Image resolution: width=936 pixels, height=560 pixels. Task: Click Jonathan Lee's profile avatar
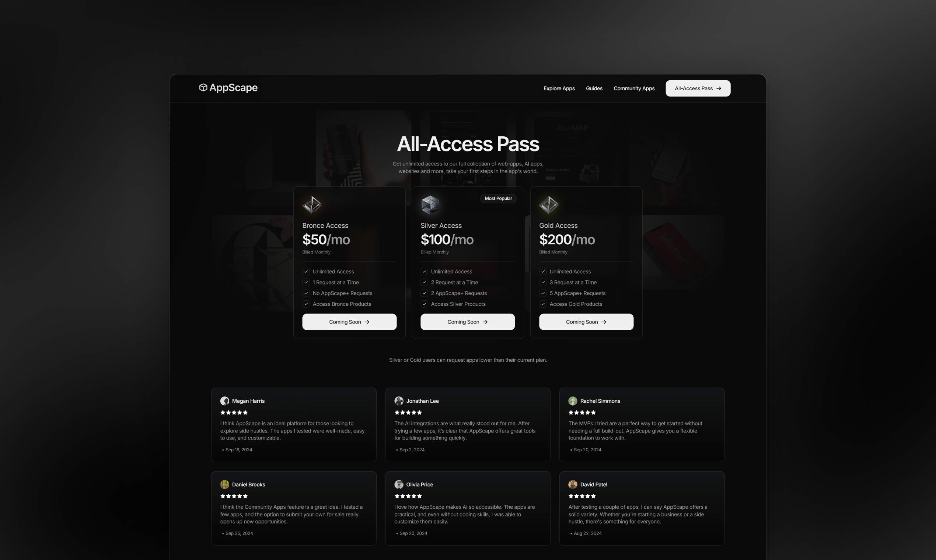tap(399, 401)
